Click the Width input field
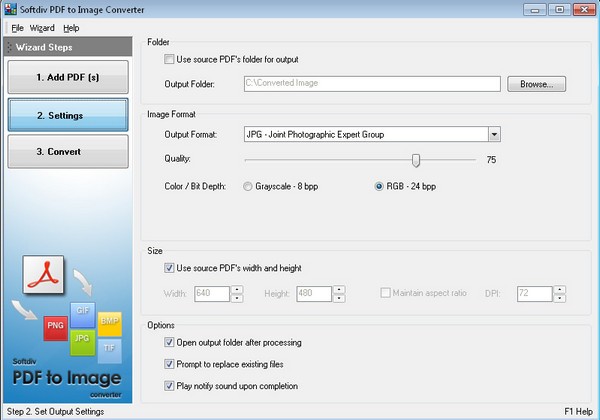 pos(212,294)
